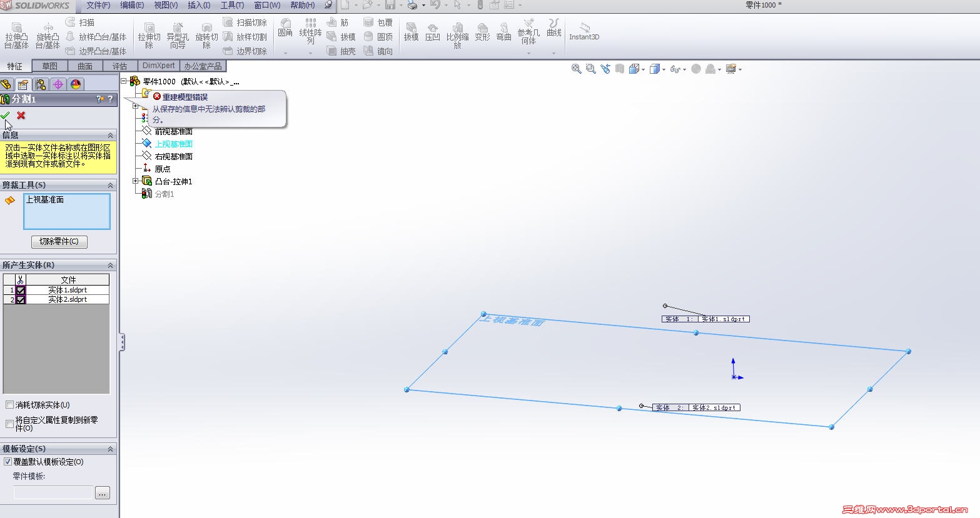Select the Wrap (包覆) tool
Screen dimensions: 980x518
378,22
